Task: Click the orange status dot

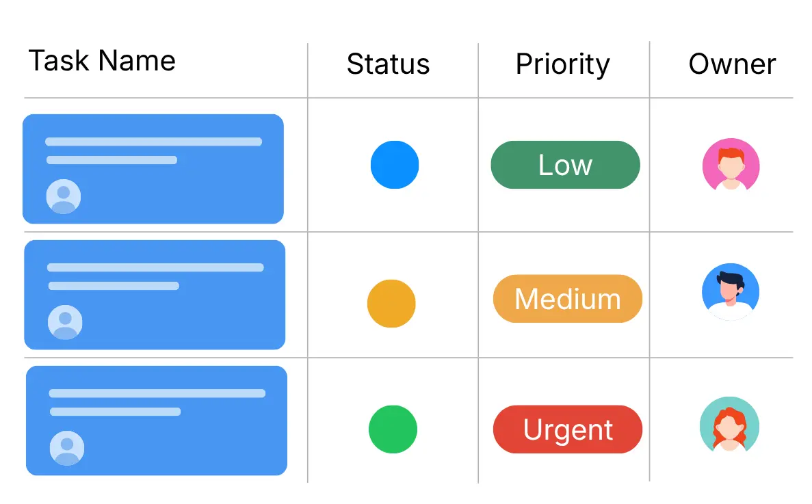Action: coord(391,304)
